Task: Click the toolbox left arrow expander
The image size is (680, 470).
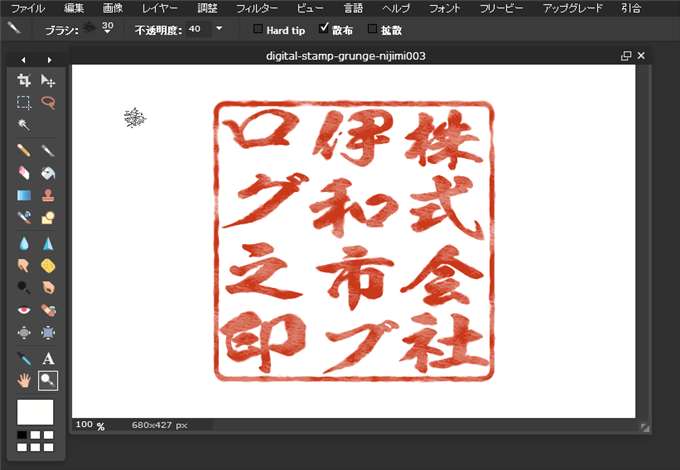Action: [x=24, y=60]
